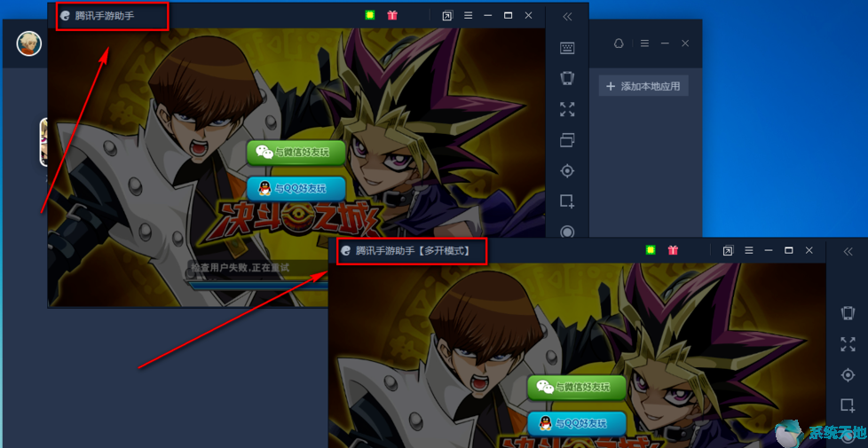Image resolution: width=868 pixels, height=448 pixels.
Task: Click the user avatar in background window
Action: point(28,43)
